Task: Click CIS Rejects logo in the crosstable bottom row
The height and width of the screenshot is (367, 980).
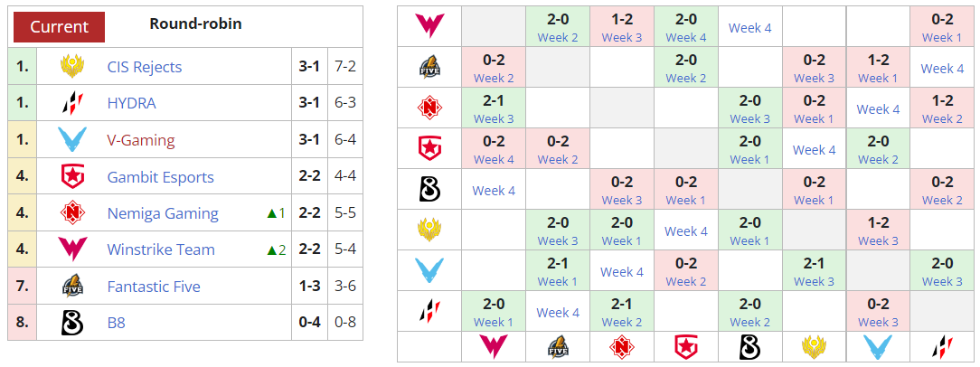Action: click(814, 346)
